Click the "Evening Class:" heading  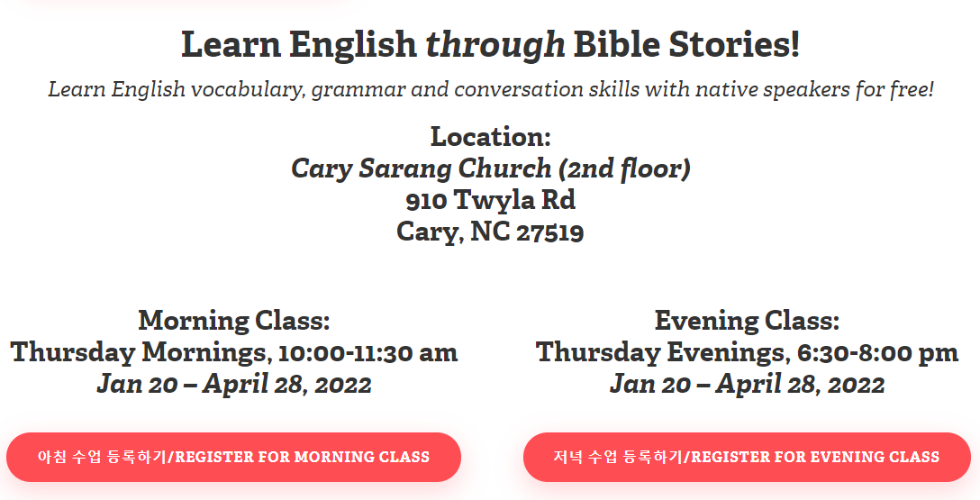[x=747, y=320]
